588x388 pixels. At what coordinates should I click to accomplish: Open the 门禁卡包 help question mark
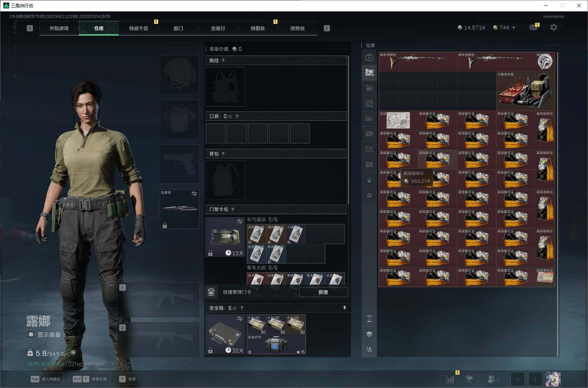(x=233, y=209)
